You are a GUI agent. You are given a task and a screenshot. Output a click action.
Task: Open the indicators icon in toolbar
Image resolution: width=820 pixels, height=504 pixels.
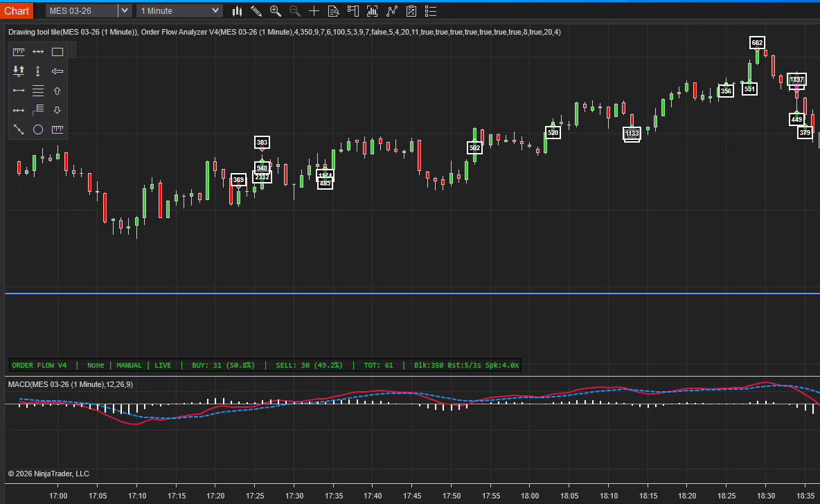[373, 10]
